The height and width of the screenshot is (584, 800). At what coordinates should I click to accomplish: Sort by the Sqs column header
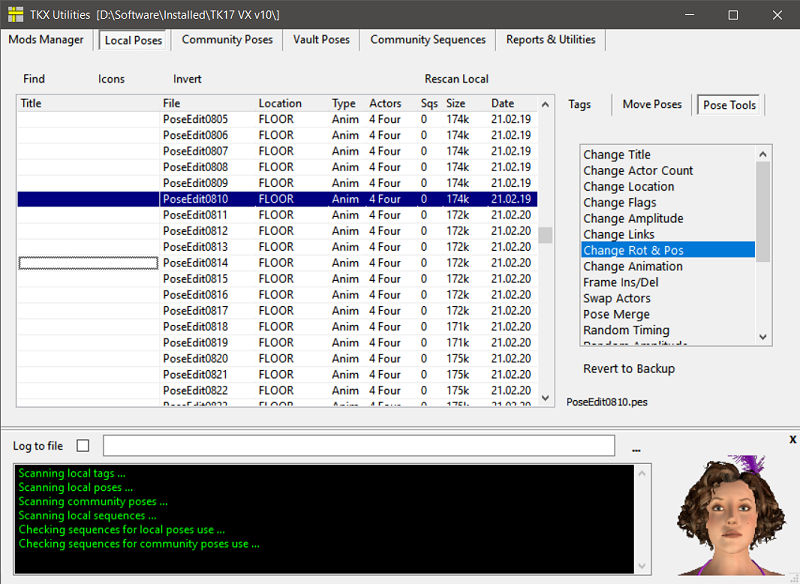(x=430, y=104)
